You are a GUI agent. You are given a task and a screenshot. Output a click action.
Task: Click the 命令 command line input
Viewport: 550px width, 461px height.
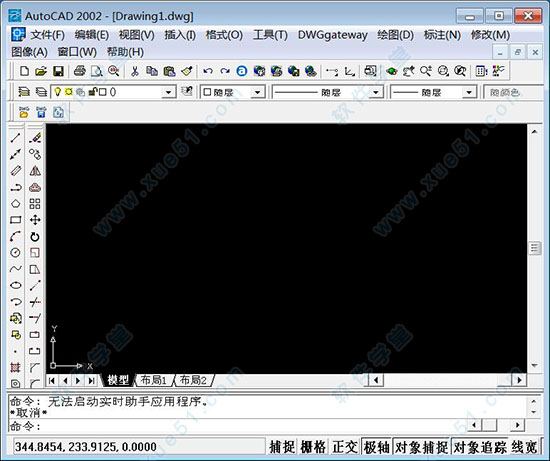point(239,426)
